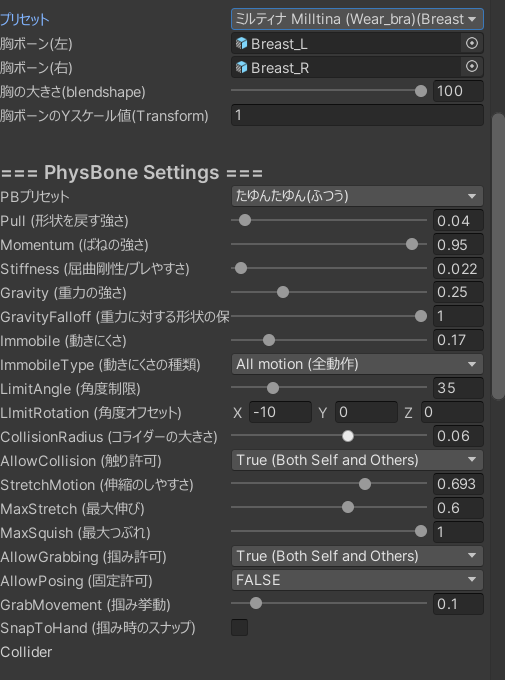Click the GravityFalloff value field
The image size is (505, 680).
pos(458,316)
